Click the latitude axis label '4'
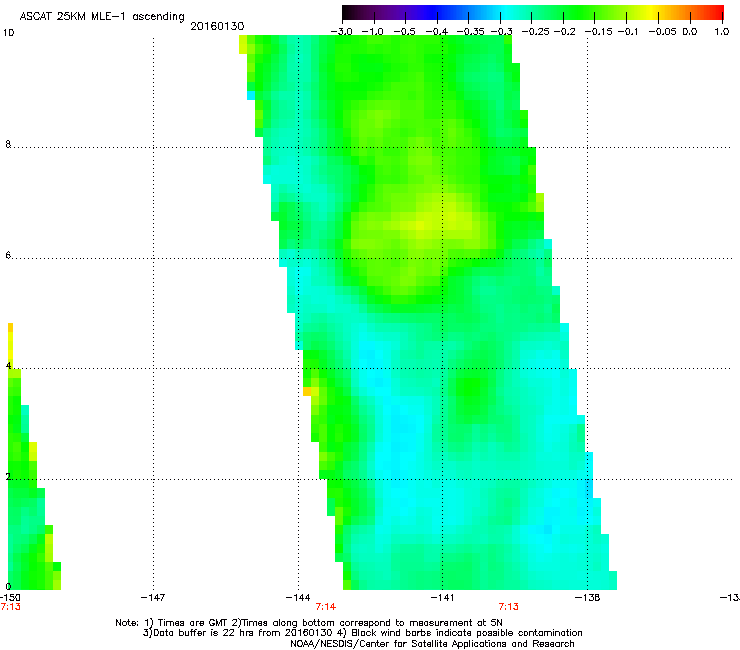This screenshot has height=650, width=740. click(8, 366)
